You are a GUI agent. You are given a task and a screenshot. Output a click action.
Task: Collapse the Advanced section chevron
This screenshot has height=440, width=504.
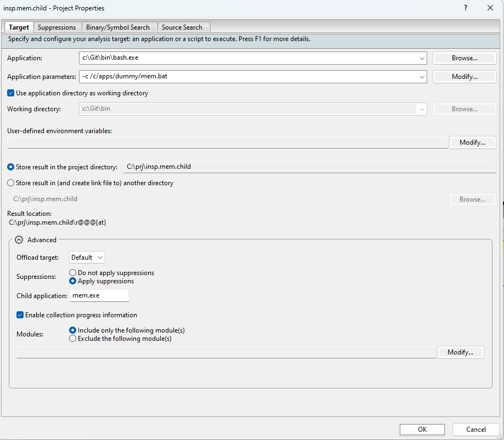(x=19, y=240)
